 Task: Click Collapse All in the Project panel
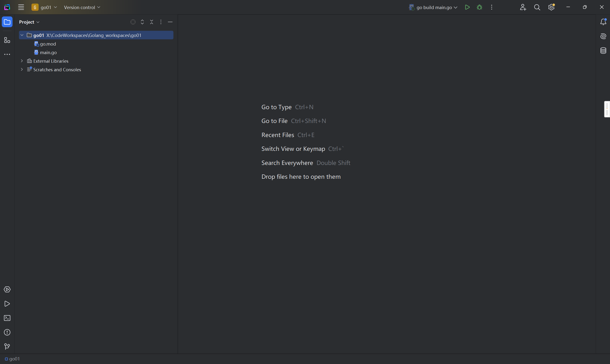pos(152,22)
